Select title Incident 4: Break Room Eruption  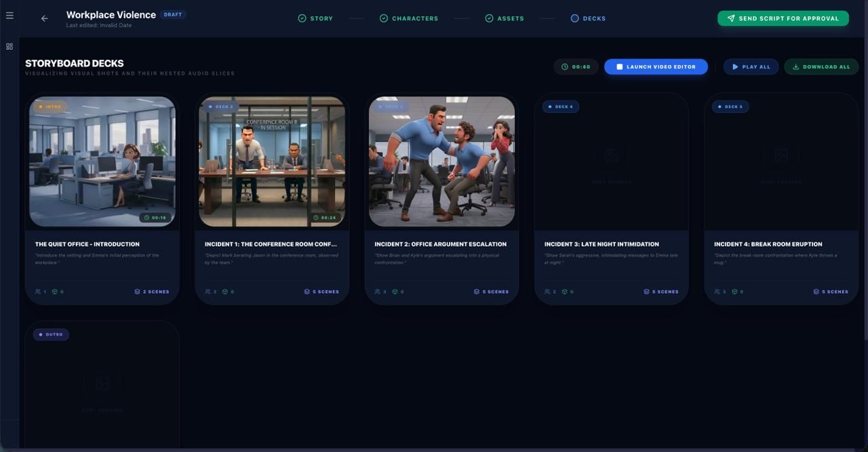(768, 244)
